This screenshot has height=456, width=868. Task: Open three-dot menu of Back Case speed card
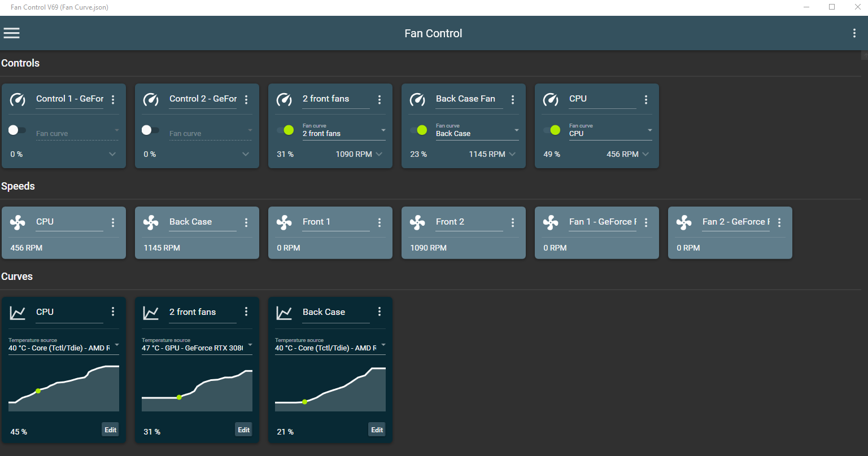pyautogui.click(x=246, y=223)
